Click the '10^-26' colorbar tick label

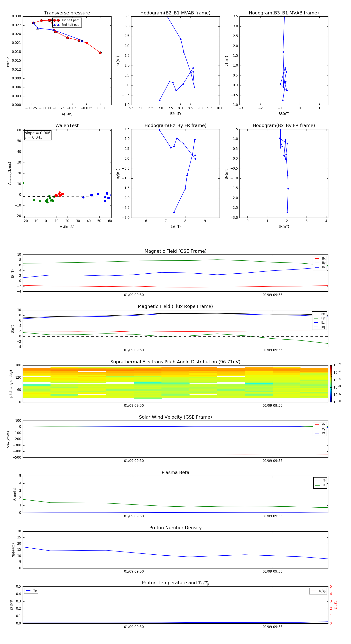click(337, 365)
